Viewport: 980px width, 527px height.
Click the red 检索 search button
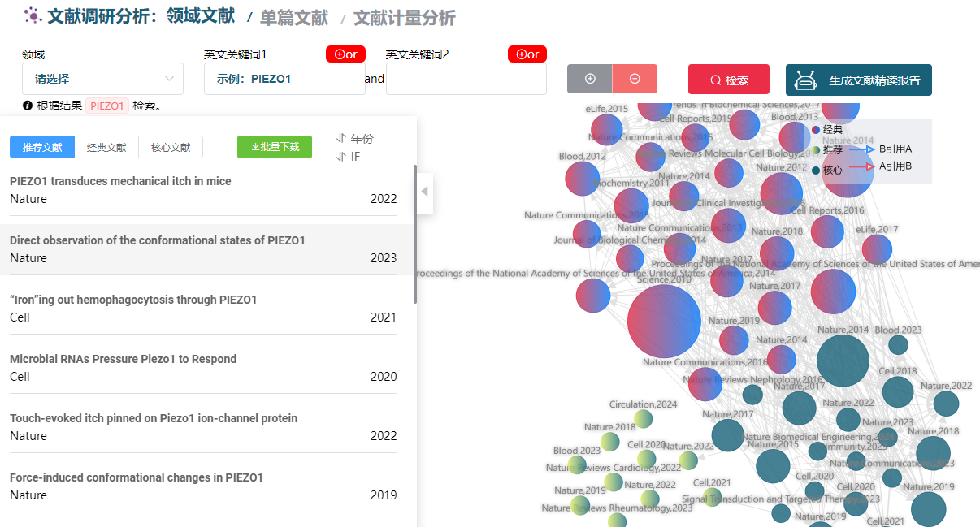click(x=729, y=80)
